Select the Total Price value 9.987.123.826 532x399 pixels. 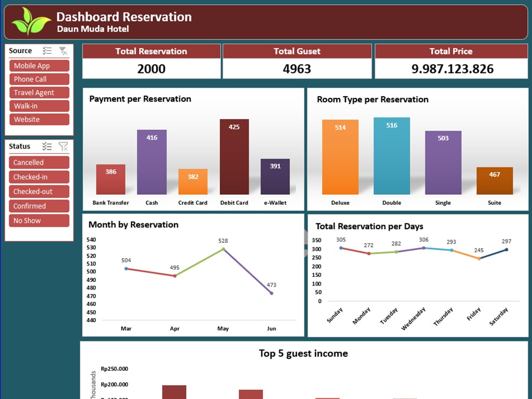453,69
